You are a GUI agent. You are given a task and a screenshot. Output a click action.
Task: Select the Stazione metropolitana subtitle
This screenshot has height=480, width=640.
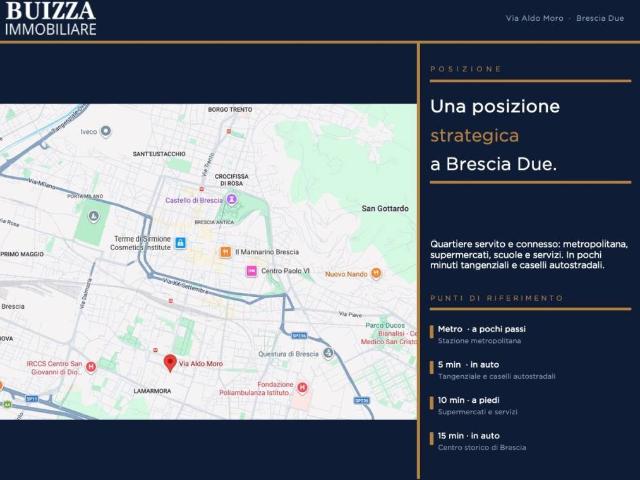coord(480,341)
